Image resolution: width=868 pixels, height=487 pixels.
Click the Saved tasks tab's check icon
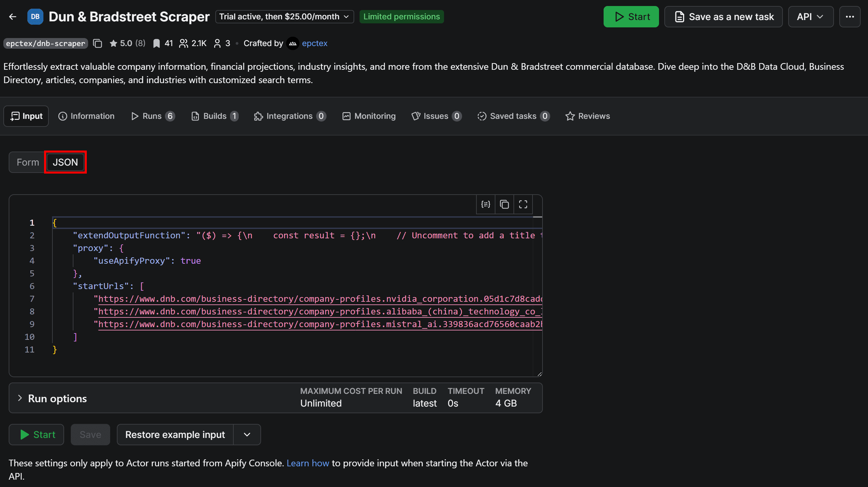click(x=482, y=116)
